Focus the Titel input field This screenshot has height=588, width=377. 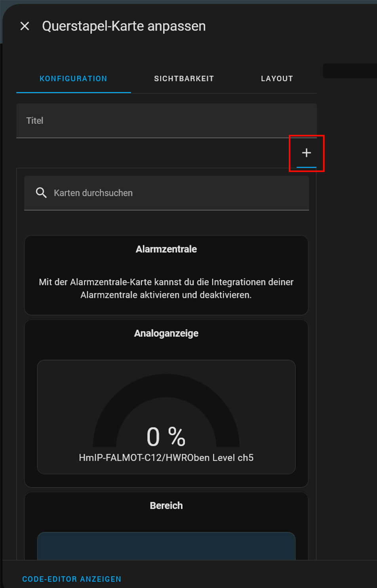166,121
